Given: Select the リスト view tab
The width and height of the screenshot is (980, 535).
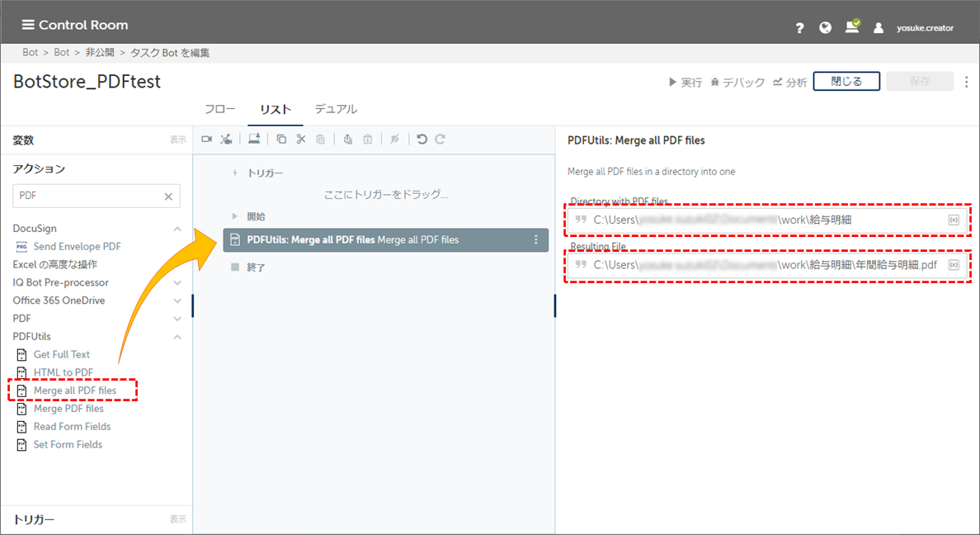Looking at the screenshot, I should (276, 110).
